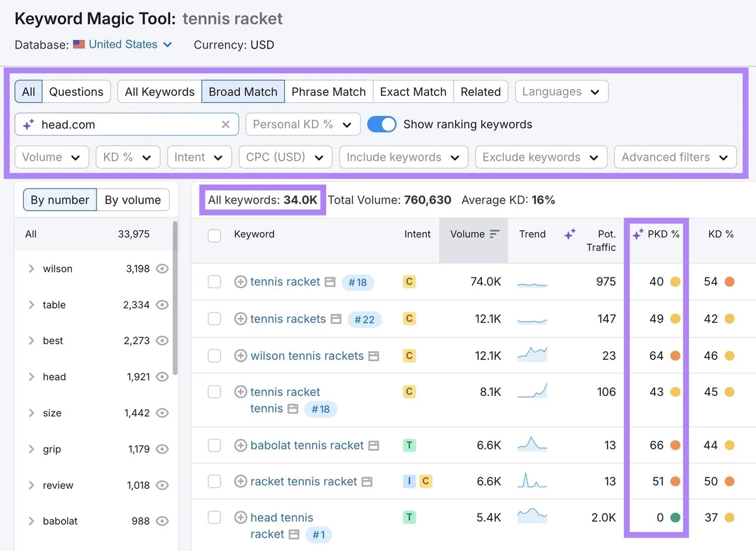Screen dimensions: 756x551
Task: Toggle eye icon for babolat group
Action: (163, 521)
